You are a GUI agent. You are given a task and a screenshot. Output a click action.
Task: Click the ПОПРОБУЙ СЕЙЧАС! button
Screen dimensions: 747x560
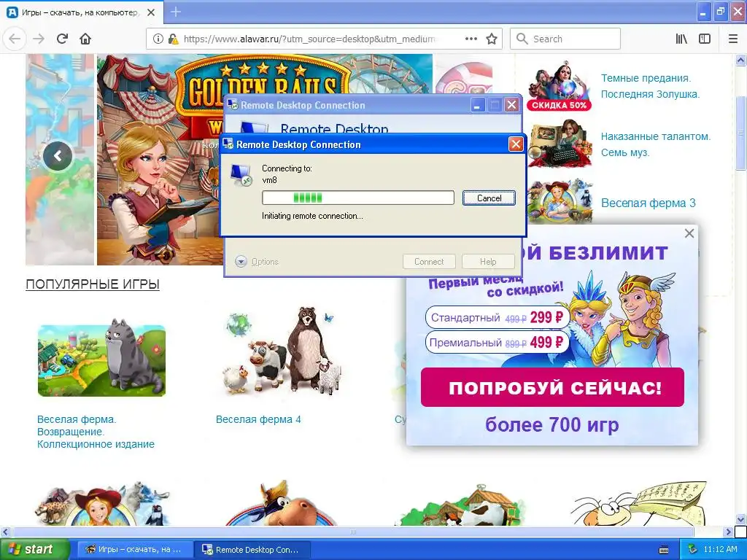click(x=553, y=387)
